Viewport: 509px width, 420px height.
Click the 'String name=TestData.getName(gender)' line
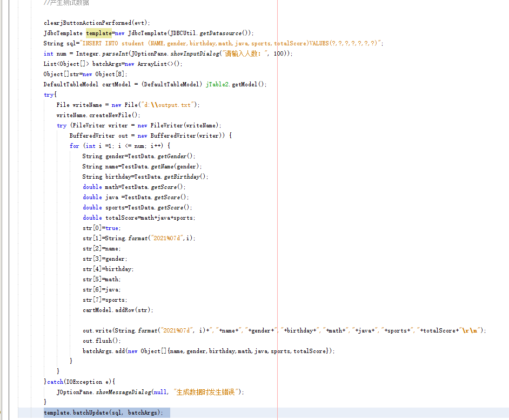(142, 166)
